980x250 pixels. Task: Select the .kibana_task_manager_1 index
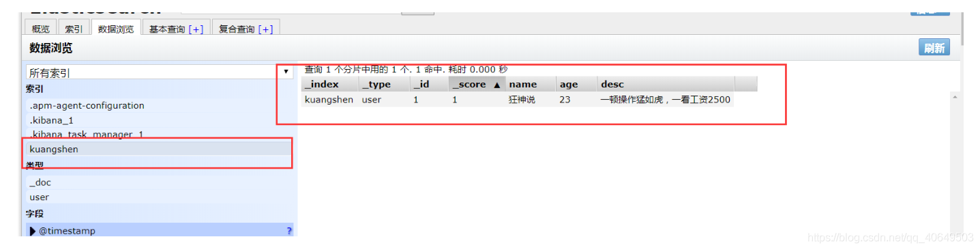point(160,135)
